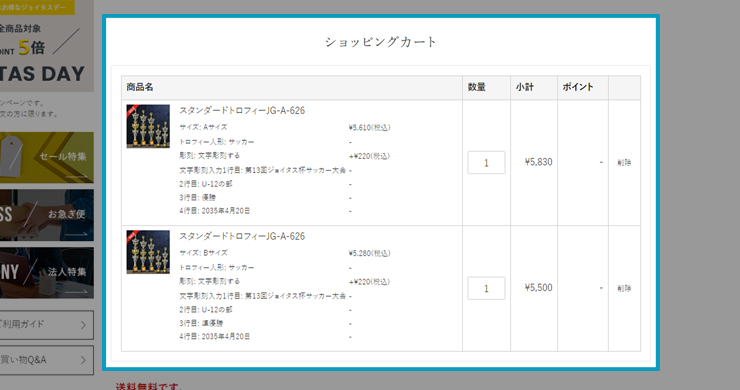Click 4行目: 2035年4月20日 in the Bサイズ item
The width and height of the screenshot is (740, 390).
215,337
